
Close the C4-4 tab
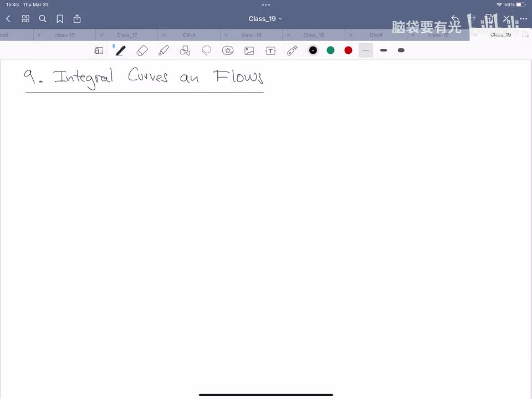click(x=163, y=35)
